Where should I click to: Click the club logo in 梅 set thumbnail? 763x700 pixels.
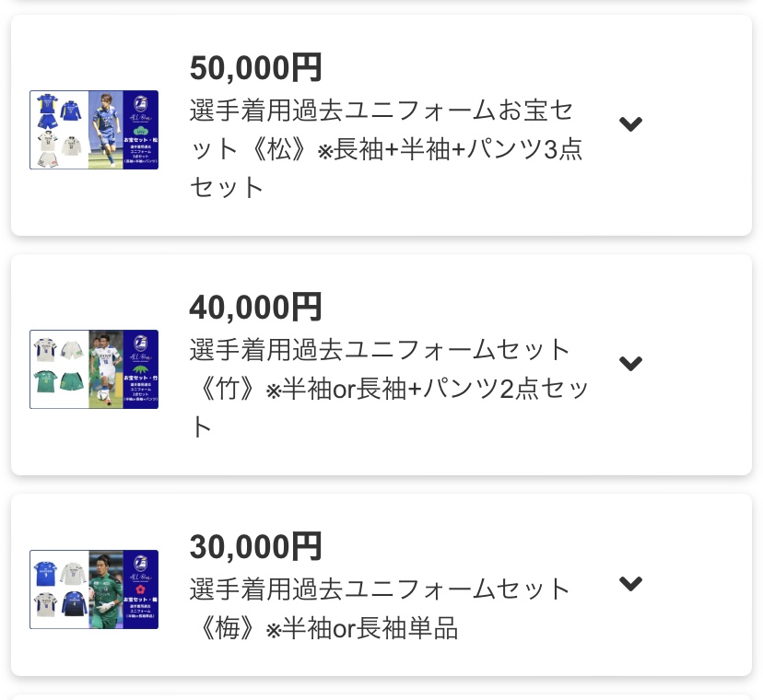coord(141,564)
